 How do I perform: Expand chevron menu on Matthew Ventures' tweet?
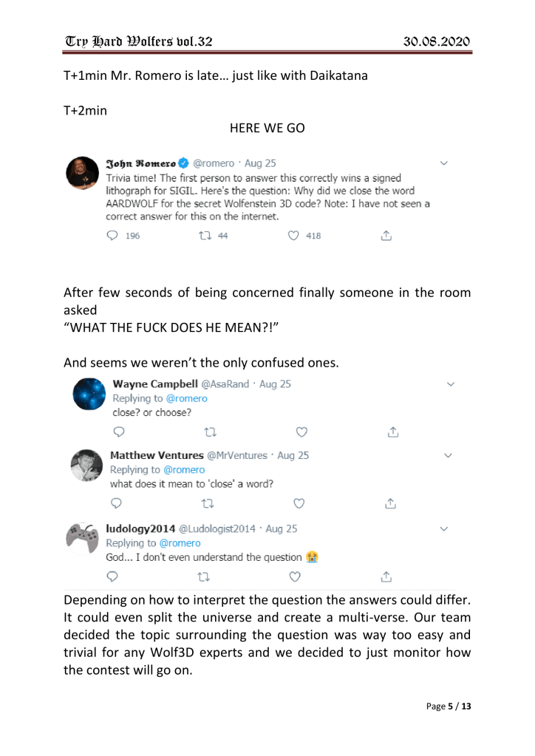point(451,456)
